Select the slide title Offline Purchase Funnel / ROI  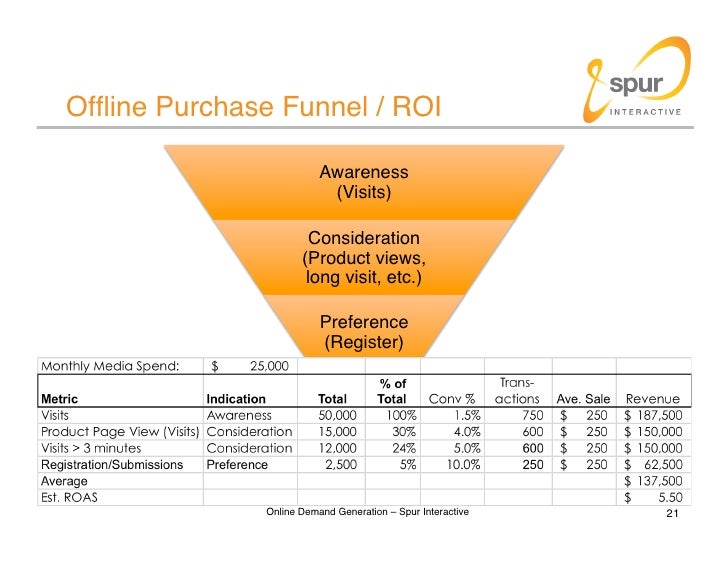click(253, 106)
